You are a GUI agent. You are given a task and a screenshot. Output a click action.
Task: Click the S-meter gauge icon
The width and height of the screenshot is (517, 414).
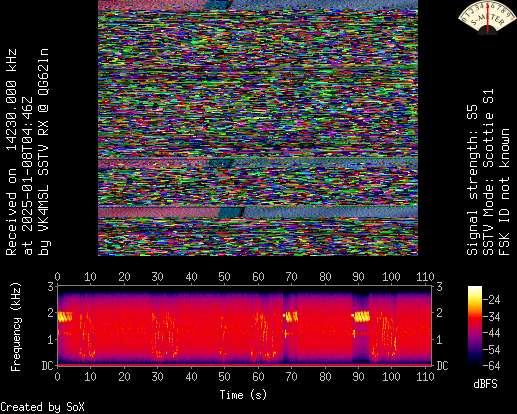coord(487,17)
